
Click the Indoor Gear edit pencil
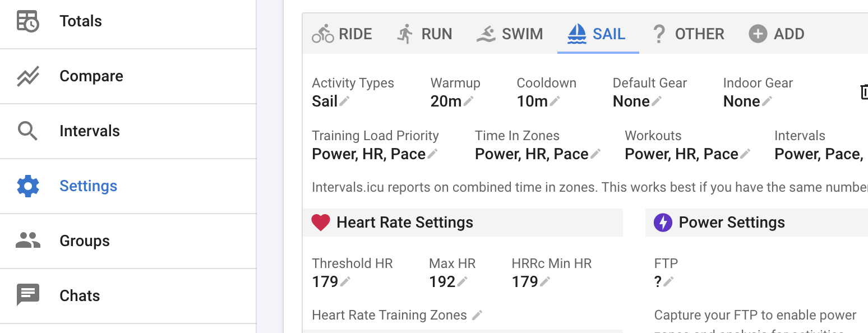point(767,101)
